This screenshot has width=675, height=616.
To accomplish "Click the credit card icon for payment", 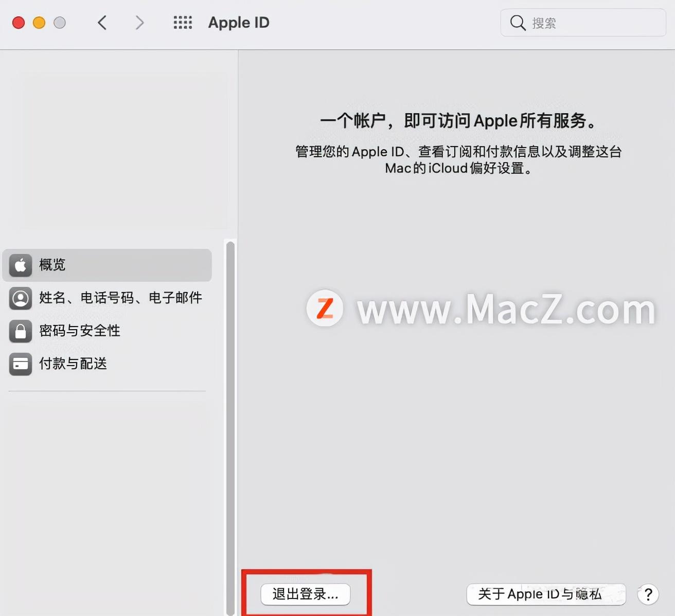I will tap(21, 364).
